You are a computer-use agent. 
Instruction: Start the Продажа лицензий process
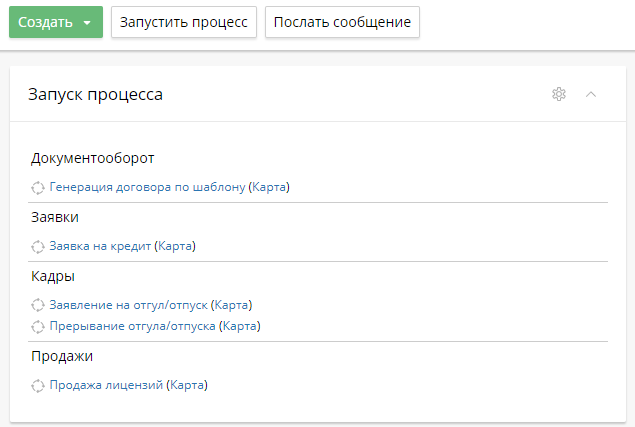(106, 385)
